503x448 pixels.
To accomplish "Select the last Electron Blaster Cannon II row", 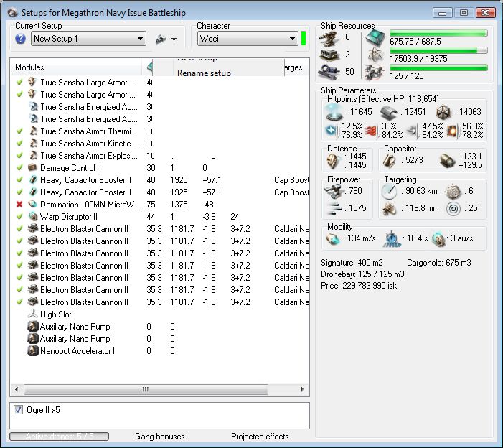I will click(x=160, y=302).
